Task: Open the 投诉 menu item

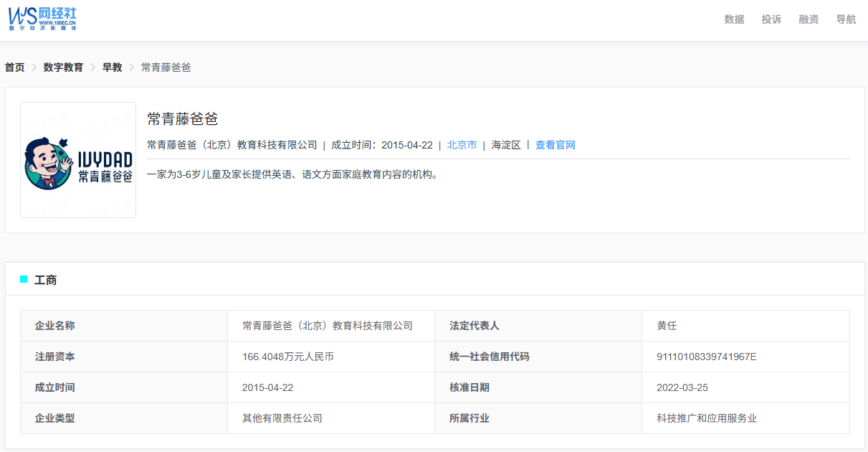Action: click(771, 19)
